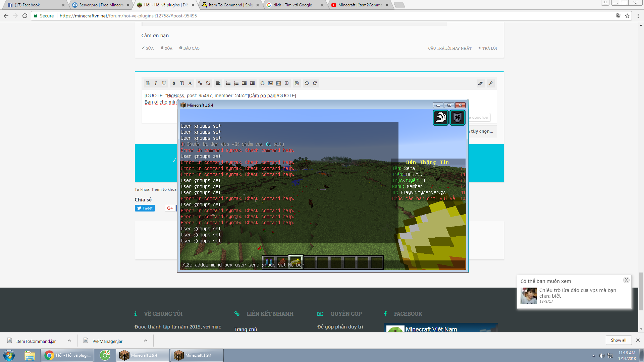Viewport: 644px width, 362px height.
Task: Toggle underline formatting in editor
Action: tap(164, 83)
